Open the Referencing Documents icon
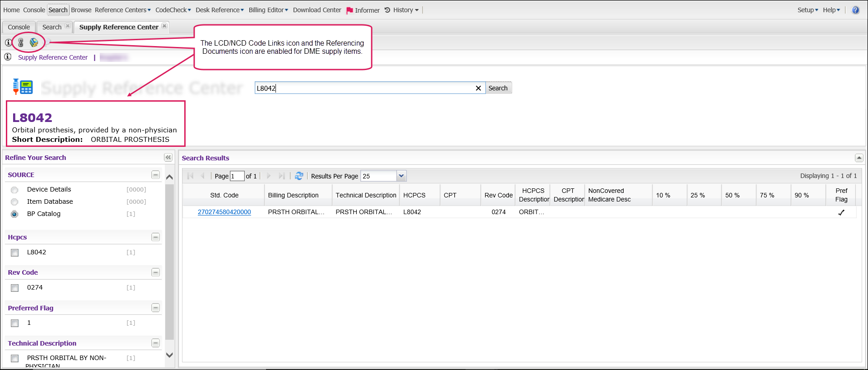868x370 pixels. [34, 42]
